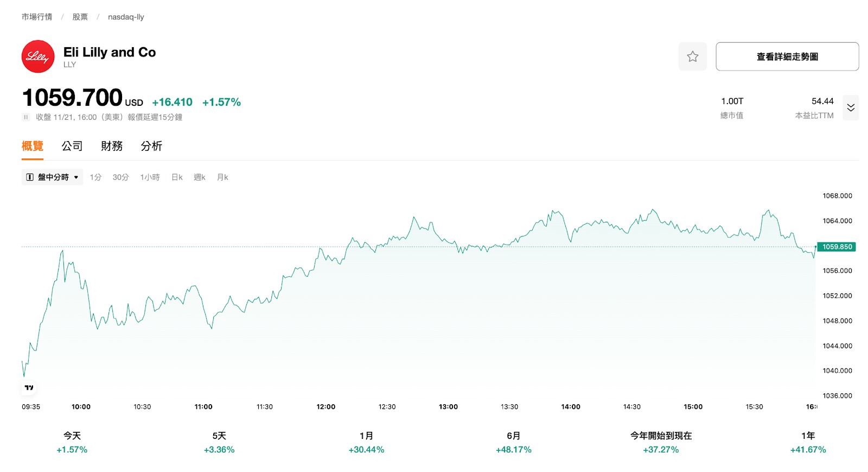
Task: Click the TradingView logo on chart
Action: [29, 387]
